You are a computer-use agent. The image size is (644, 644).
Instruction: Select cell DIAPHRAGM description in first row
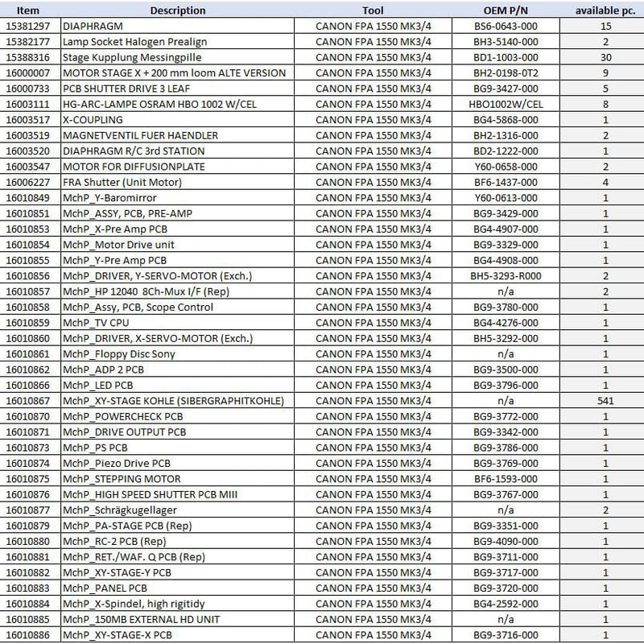[177, 26]
